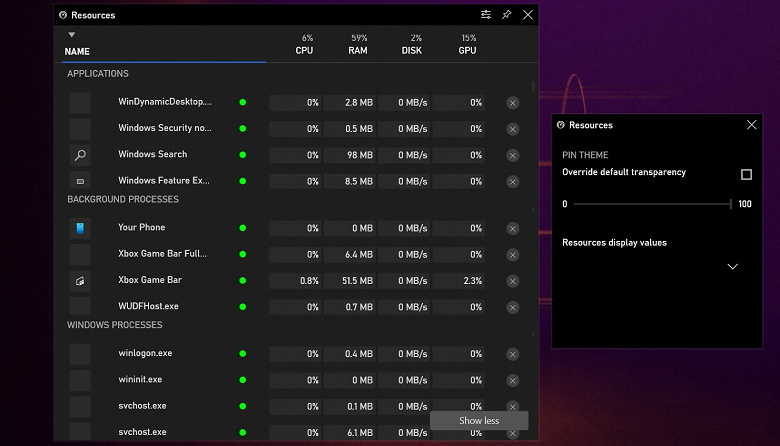Close the Resources settings panel
The height and width of the screenshot is (446, 780).
(752, 125)
